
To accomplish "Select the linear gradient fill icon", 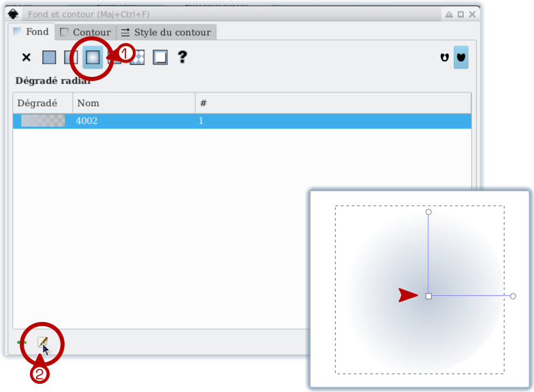I will (71, 58).
